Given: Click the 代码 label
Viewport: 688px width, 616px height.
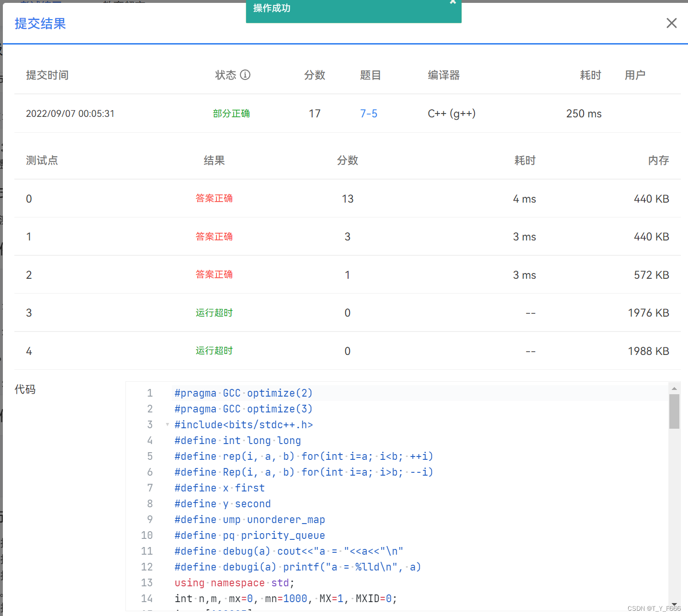Looking at the screenshot, I should pos(25,389).
